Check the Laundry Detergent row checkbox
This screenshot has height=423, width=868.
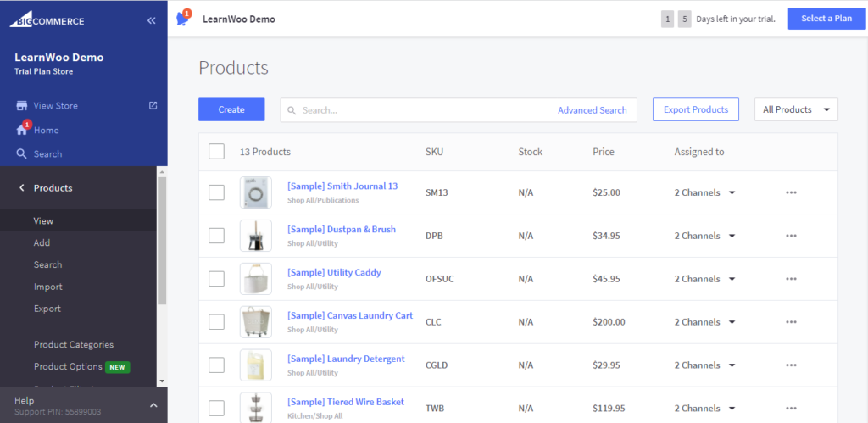click(x=216, y=365)
